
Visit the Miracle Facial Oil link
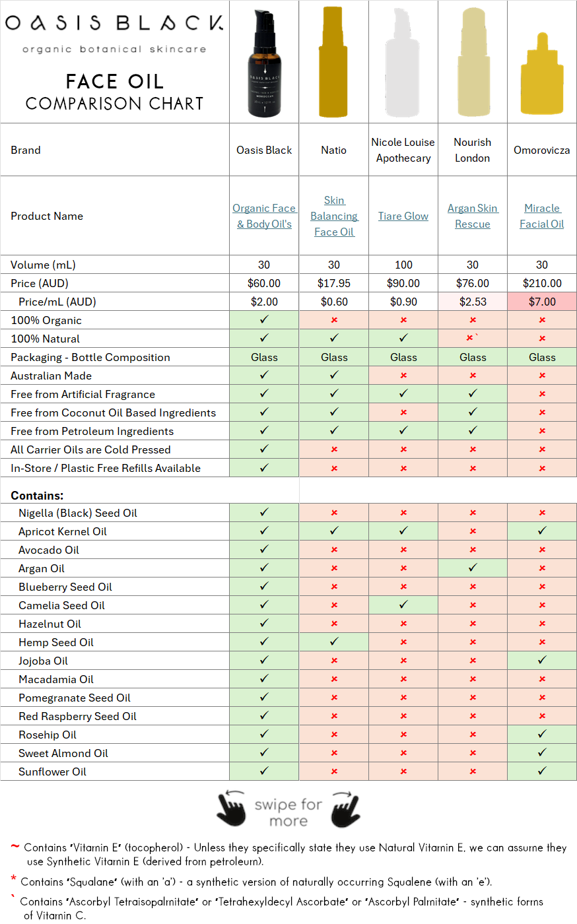point(542,216)
